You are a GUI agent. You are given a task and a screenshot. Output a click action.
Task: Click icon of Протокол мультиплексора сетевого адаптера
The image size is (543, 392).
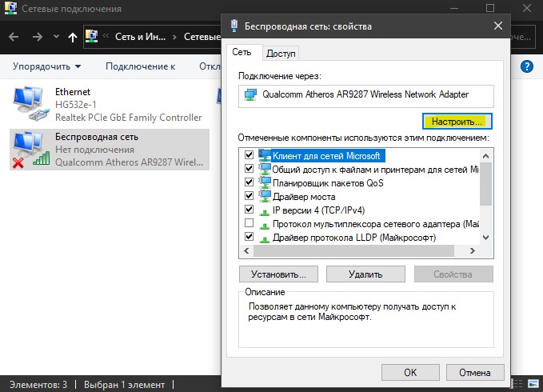click(x=265, y=226)
